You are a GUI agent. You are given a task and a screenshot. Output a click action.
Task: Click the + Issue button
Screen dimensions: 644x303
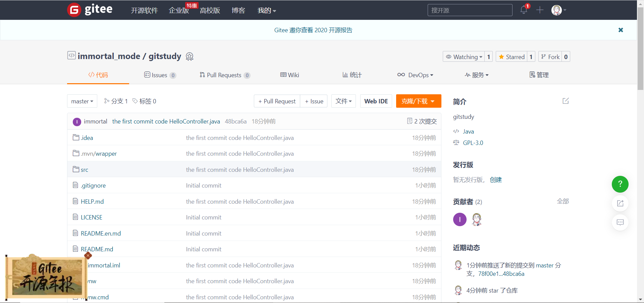pos(314,101)
